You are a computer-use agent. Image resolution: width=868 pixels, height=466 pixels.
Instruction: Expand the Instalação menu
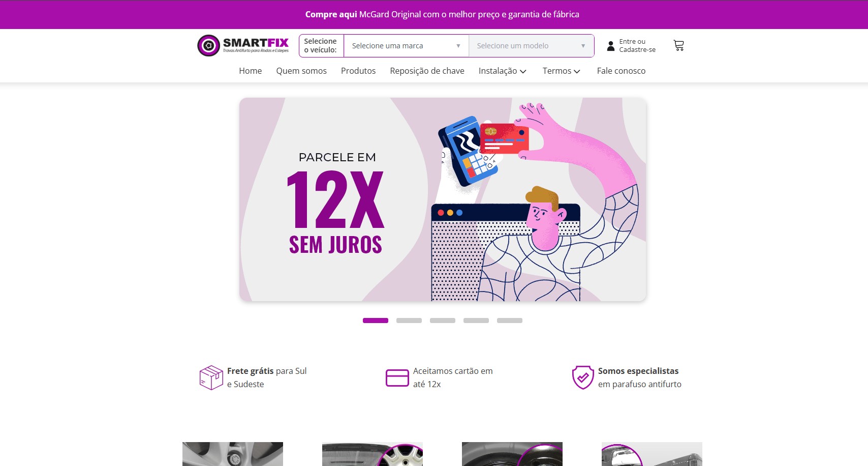502,71
